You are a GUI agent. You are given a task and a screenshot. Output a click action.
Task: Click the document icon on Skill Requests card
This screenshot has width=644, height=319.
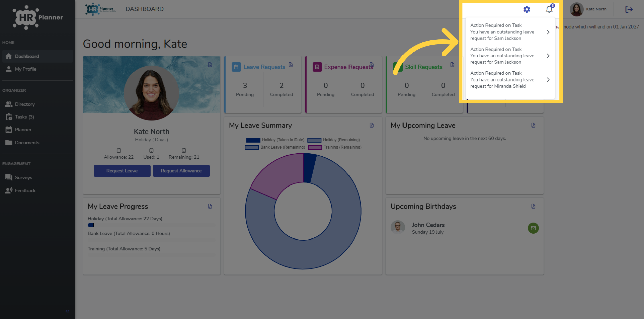pyautogui.click(x=452, y=65)
